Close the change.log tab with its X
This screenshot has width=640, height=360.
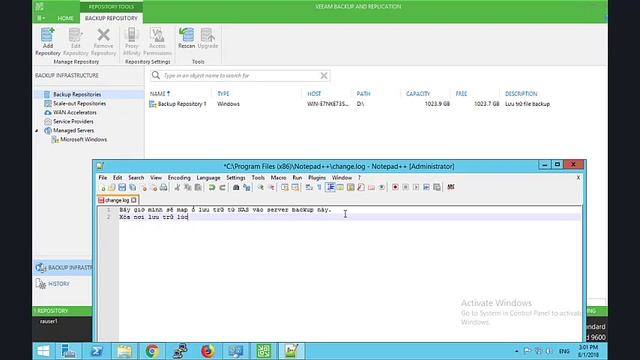click(x=134, y=200)
